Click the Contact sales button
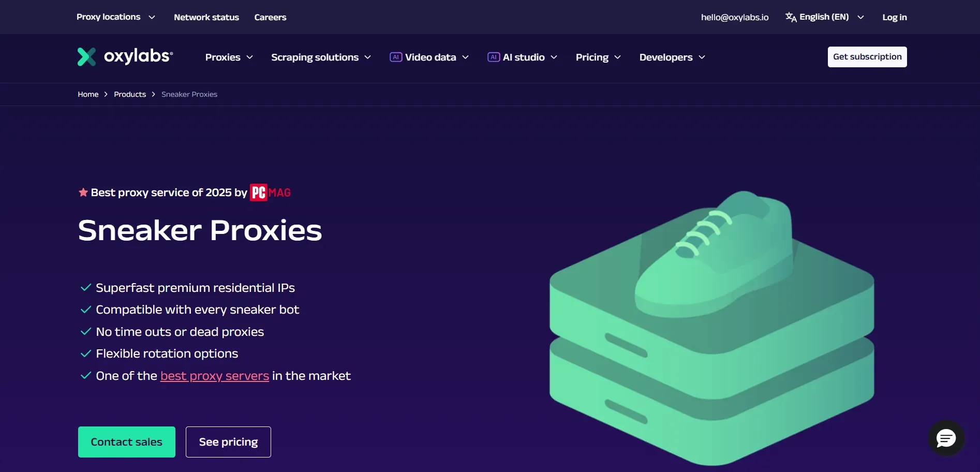The width and height of the screenshot is (980, 472). [x=127, y=442]
